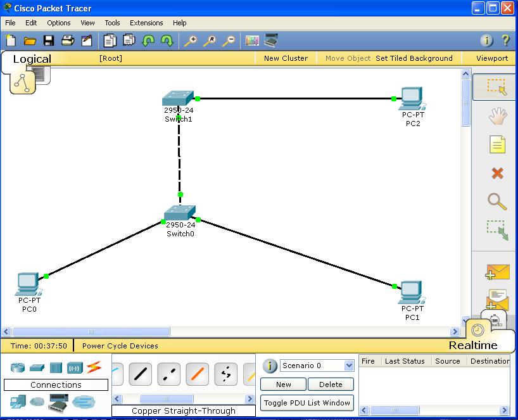Click the New file toolbar icon

pyautogui.click(x=11, y=41)
